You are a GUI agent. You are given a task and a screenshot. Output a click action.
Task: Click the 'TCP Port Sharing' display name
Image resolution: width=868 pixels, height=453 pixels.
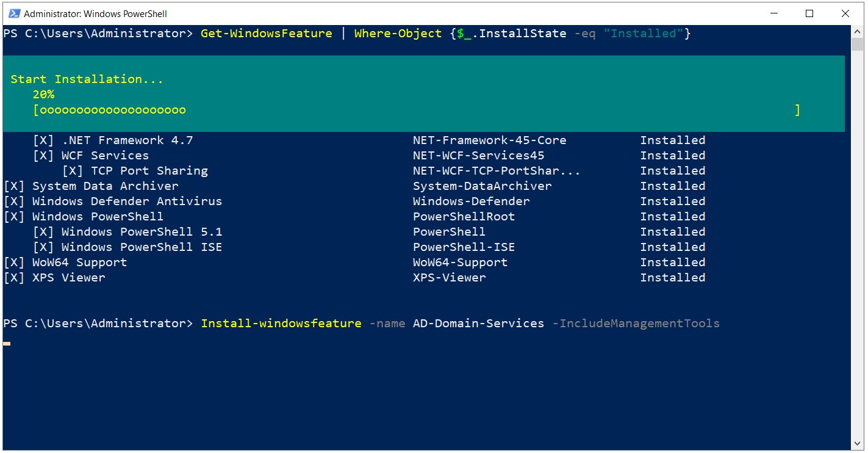[x=149, y=170]
